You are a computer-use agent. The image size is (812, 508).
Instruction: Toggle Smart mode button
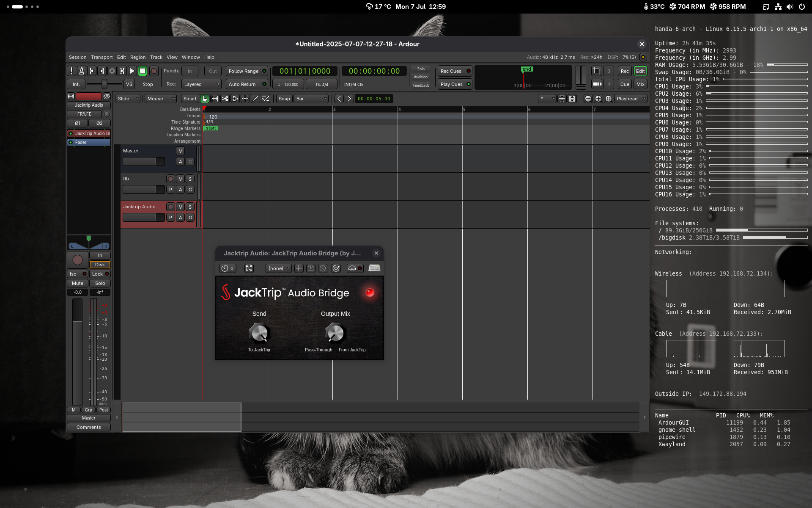[190, 99]
